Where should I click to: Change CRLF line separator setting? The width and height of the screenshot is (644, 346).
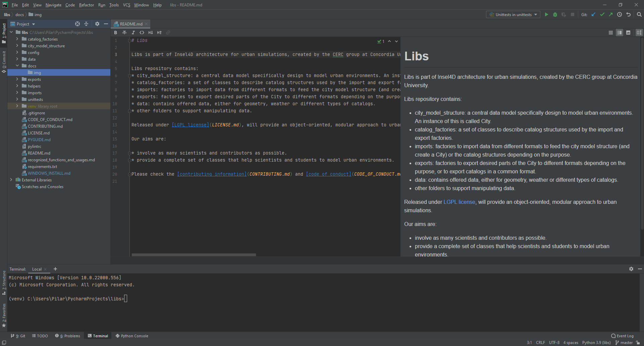click(x=540, y=342)
